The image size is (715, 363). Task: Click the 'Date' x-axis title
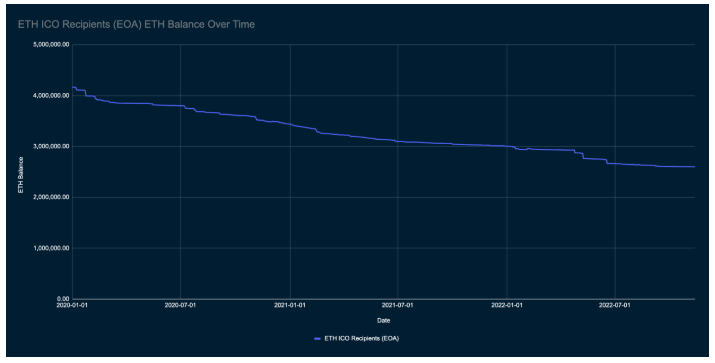point(383,321)
